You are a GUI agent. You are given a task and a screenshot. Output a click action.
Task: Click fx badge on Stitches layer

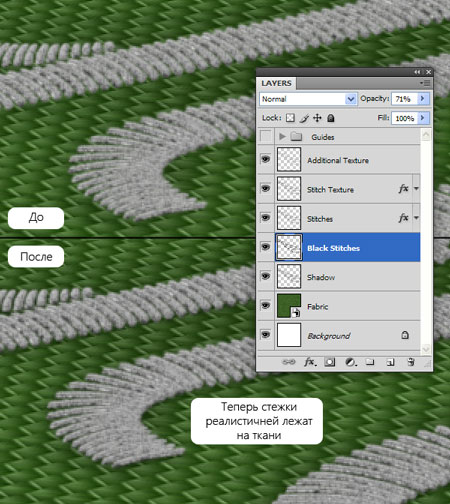click(403, 218)
